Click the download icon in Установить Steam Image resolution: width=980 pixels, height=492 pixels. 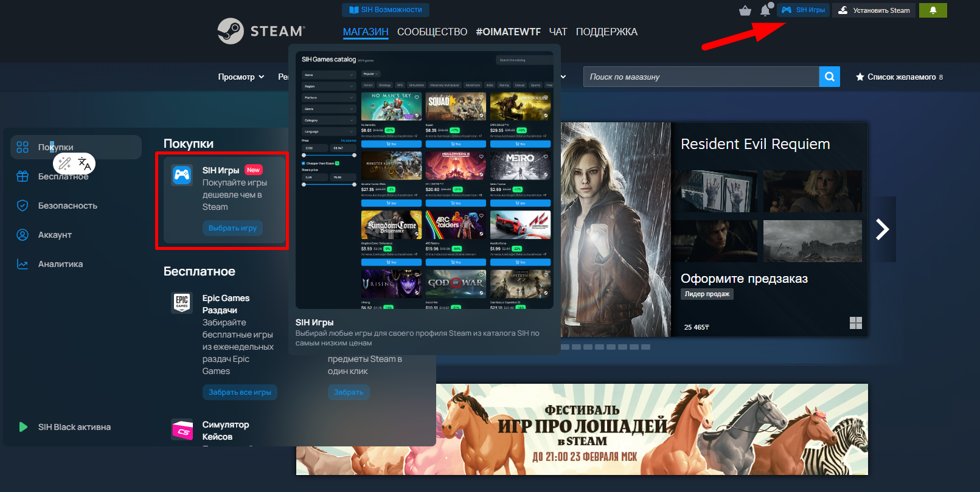[843, 10]
